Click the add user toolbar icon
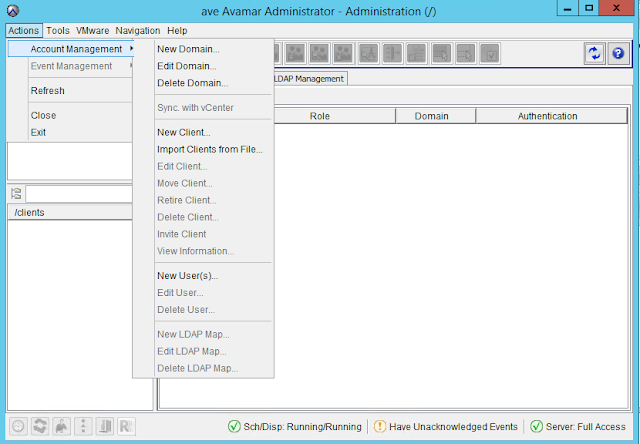This screenshot has height=444, width=640. [296, 53]
